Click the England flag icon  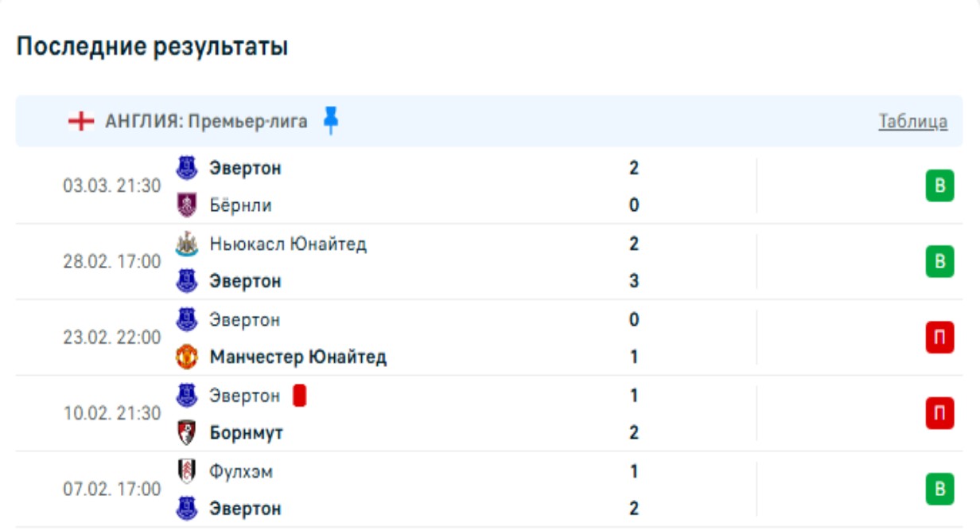tap(80, 122)
